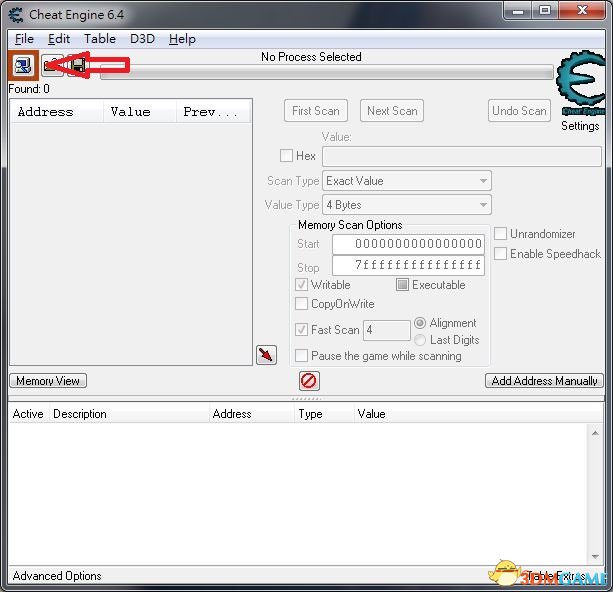Click the Stop address field
The height and width of the screenshot is (592, 613).
click(x=409, y=266)
